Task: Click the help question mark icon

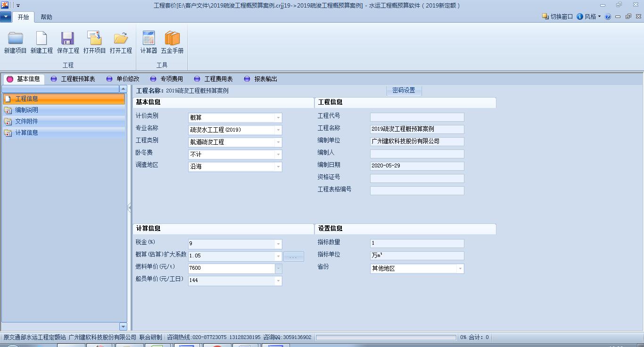Action: coord(607,16)
